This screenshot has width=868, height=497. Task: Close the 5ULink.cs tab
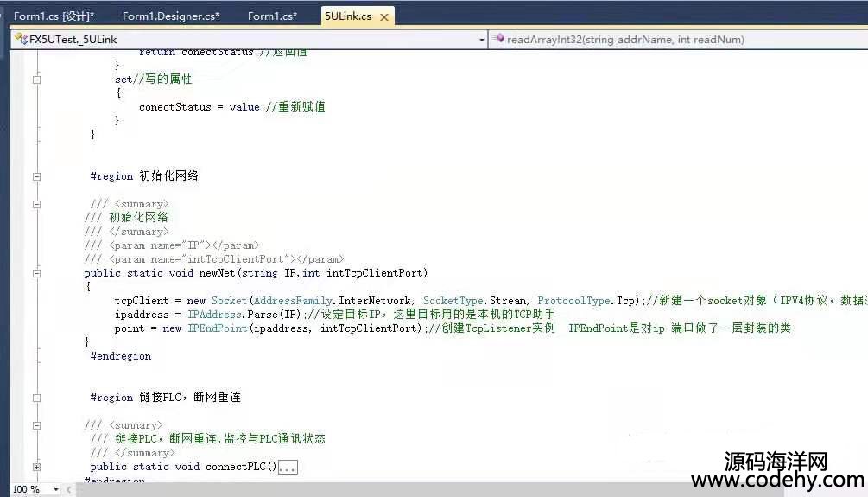point(384,16)
